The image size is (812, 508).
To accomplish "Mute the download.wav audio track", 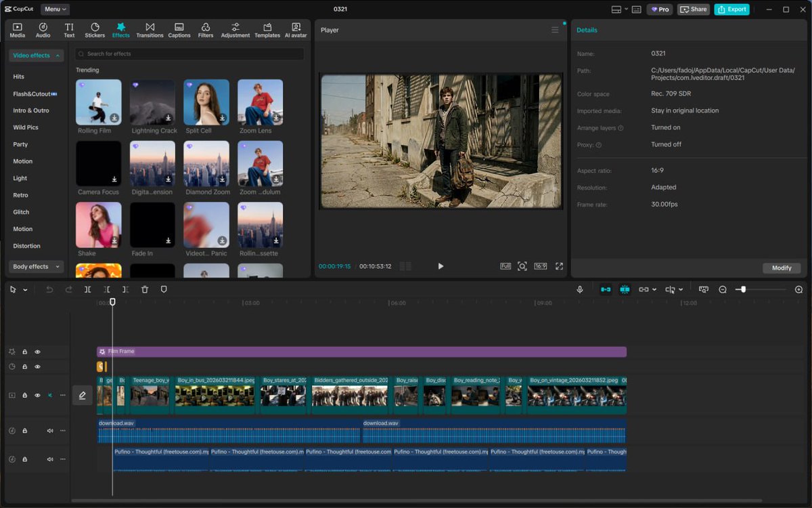I will pos(50,431).
